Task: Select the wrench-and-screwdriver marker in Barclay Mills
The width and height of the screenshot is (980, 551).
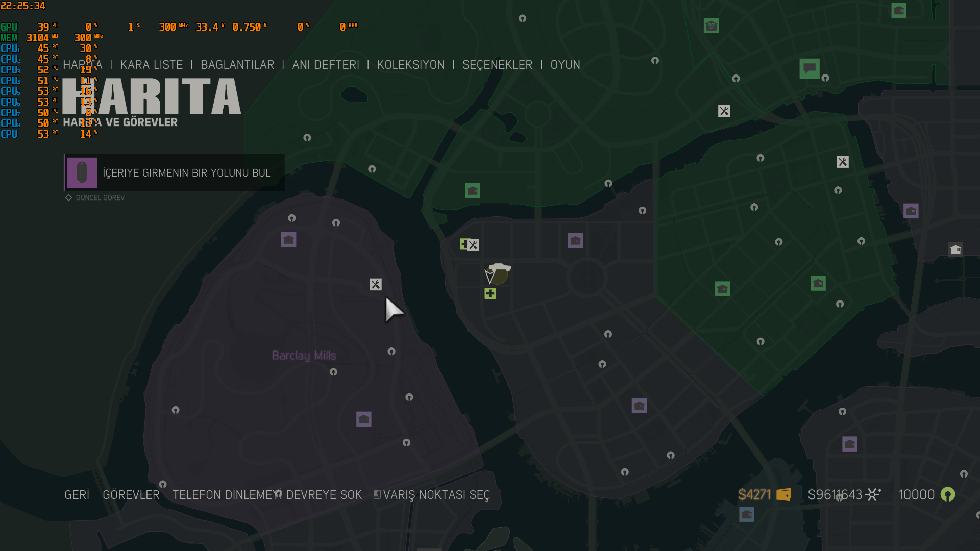Action: (375, 284)
